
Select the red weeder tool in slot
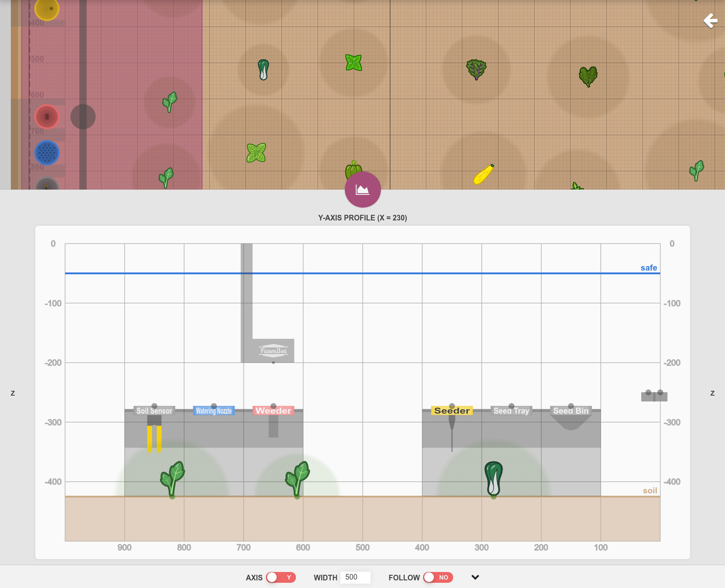[x=47, y=117]
